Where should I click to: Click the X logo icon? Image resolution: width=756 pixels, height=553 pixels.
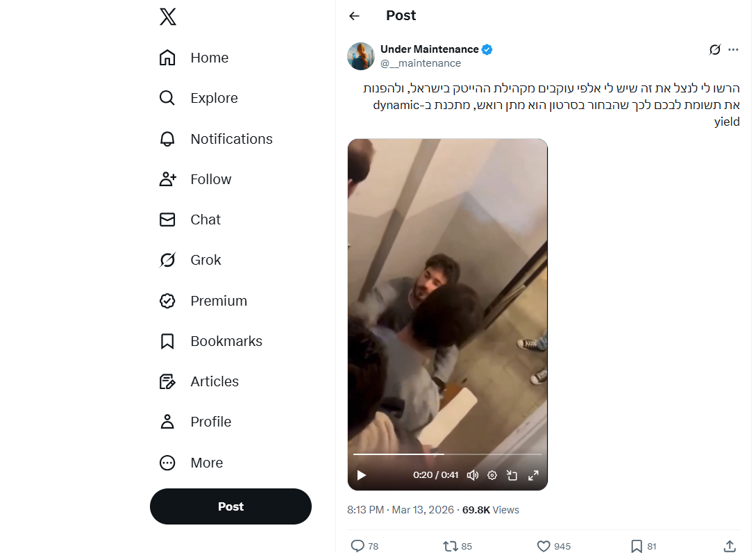167,17
